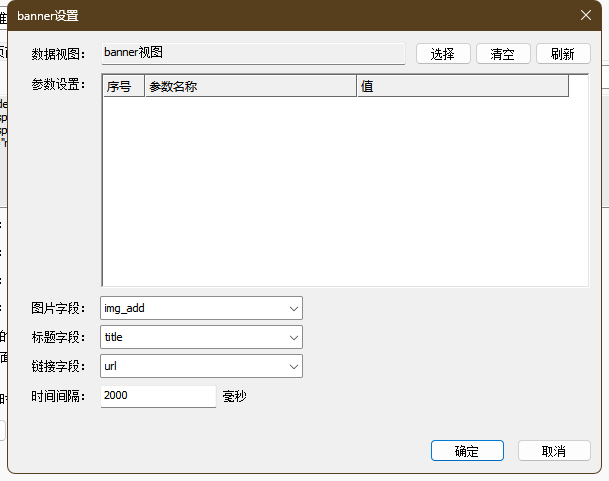The width and height of the screenshot is (609, 481).
Task: Click the 图片字段 label text
Action: 58,309
